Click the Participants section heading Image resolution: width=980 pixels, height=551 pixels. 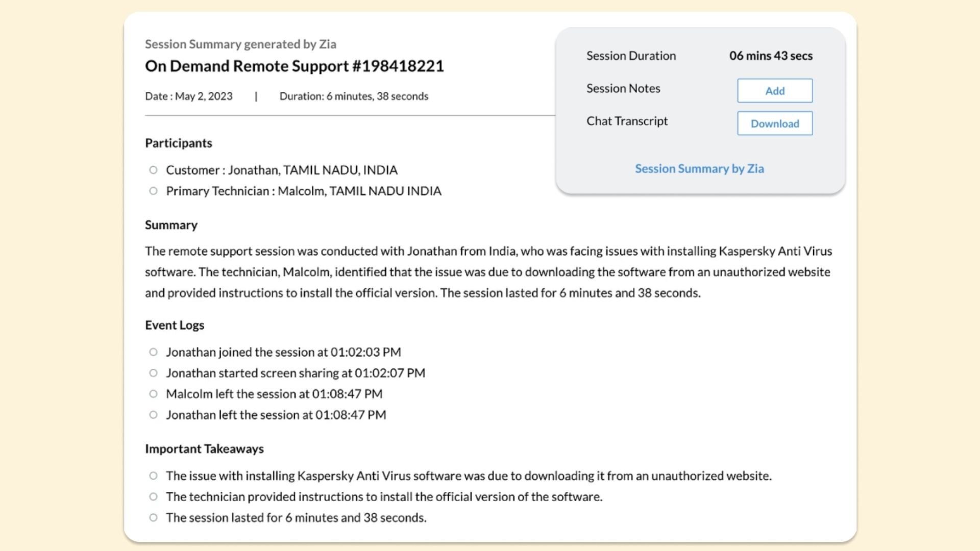(x=178, y=143)
